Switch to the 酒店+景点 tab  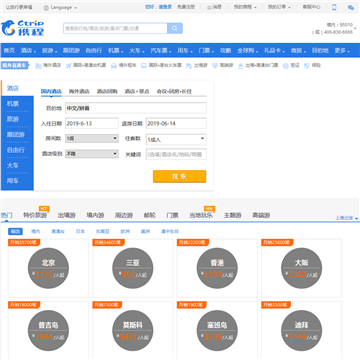pos(137,91)
